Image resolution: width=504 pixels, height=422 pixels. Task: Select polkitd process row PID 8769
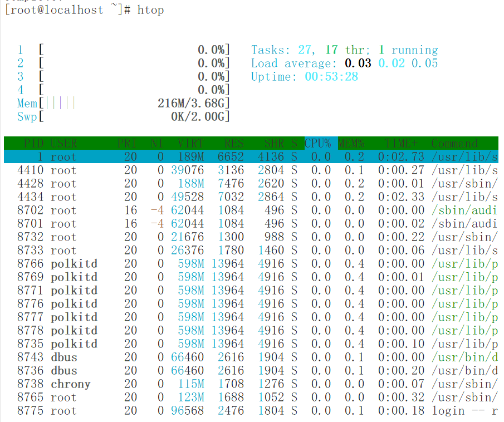(251, 277)
